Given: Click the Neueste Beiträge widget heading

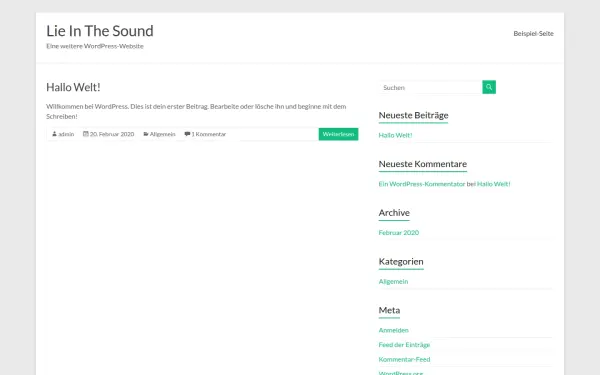Looking at the screenshot, I should click(413, 115).
